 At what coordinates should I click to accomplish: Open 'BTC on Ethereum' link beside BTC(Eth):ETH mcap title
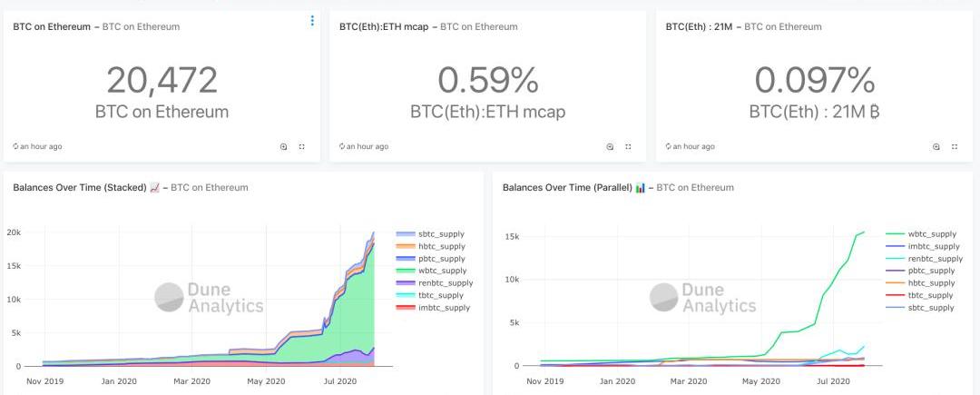479,26
